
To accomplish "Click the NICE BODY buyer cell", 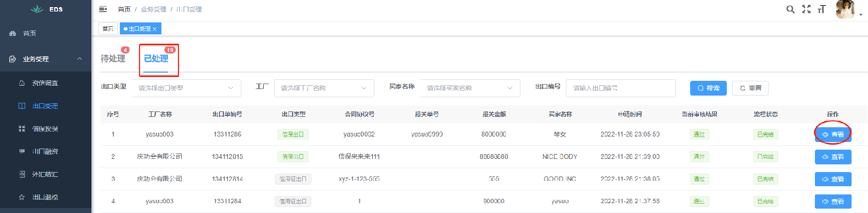I will tap(560, 157).
